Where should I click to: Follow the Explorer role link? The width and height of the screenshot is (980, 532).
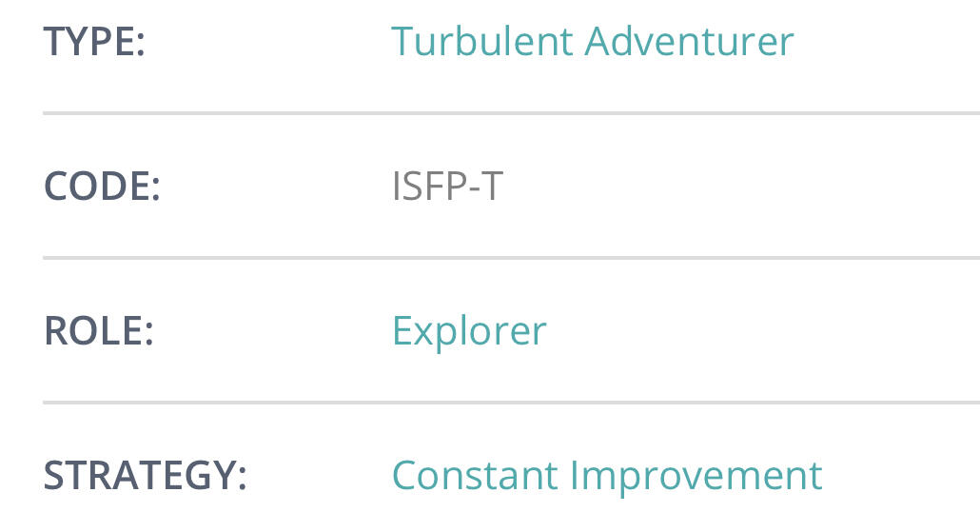coord(469,330)
